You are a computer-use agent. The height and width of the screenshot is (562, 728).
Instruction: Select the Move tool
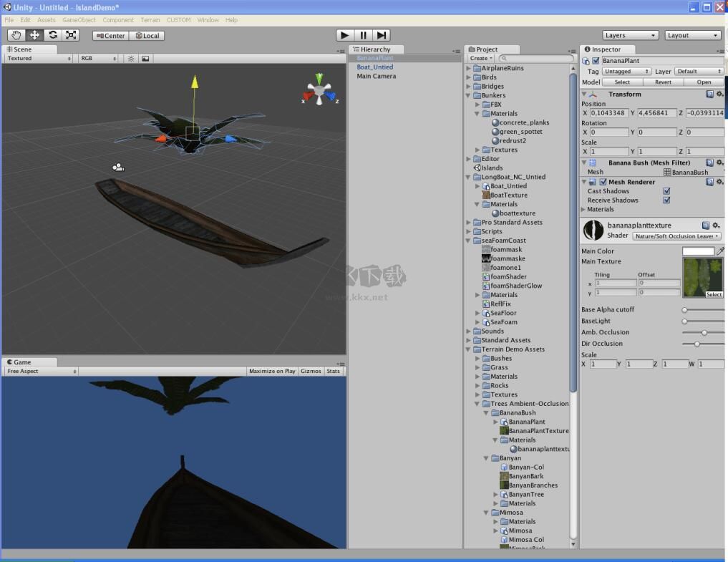[34, 35]
